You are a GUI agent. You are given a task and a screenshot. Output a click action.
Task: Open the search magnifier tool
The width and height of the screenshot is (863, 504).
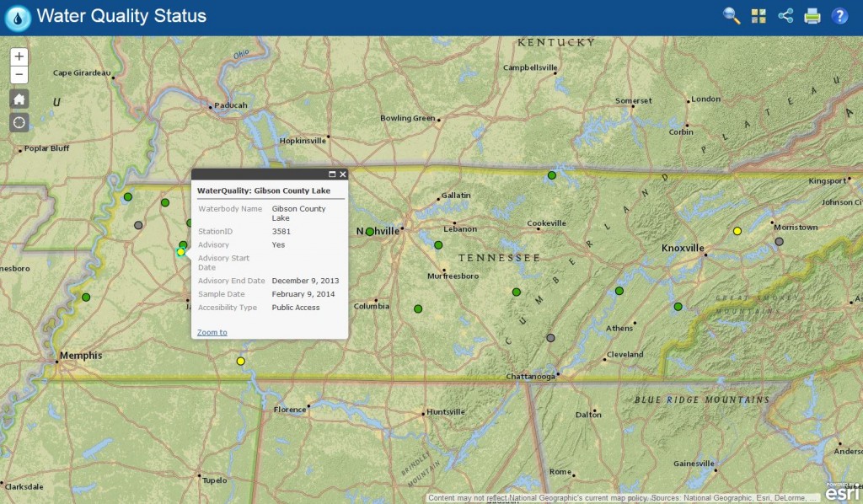(732, 16)
